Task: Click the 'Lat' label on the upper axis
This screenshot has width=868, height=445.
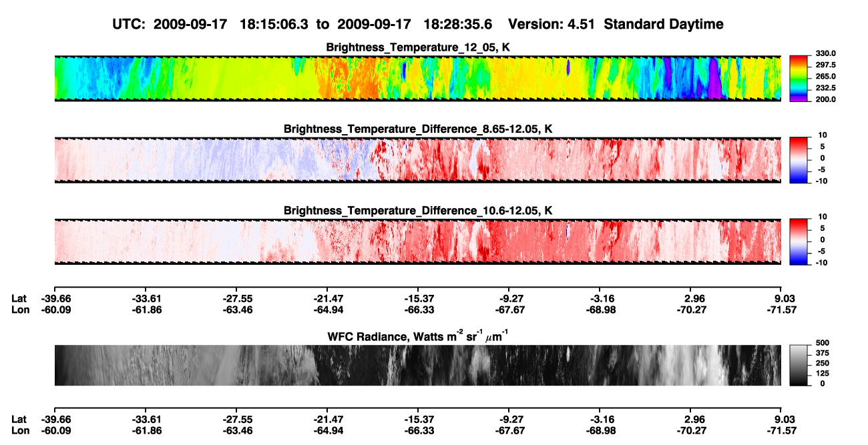Action: (19, 298)
